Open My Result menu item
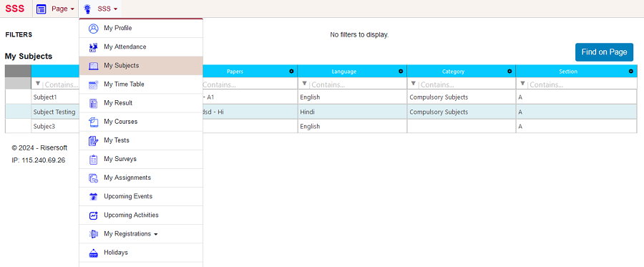 point(141,103)
